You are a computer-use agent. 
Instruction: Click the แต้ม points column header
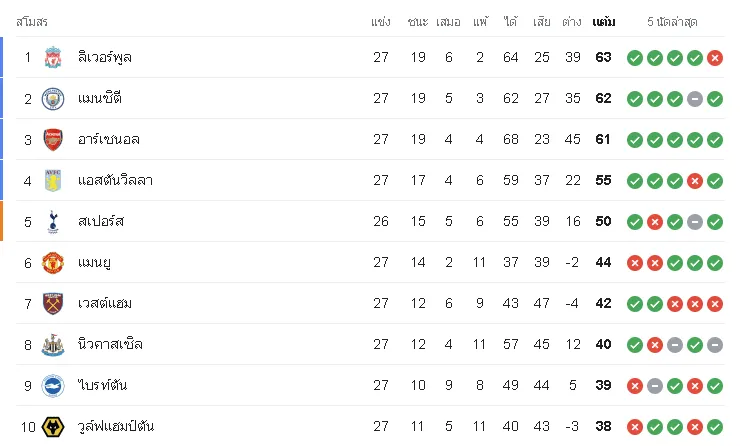[604, 22]
